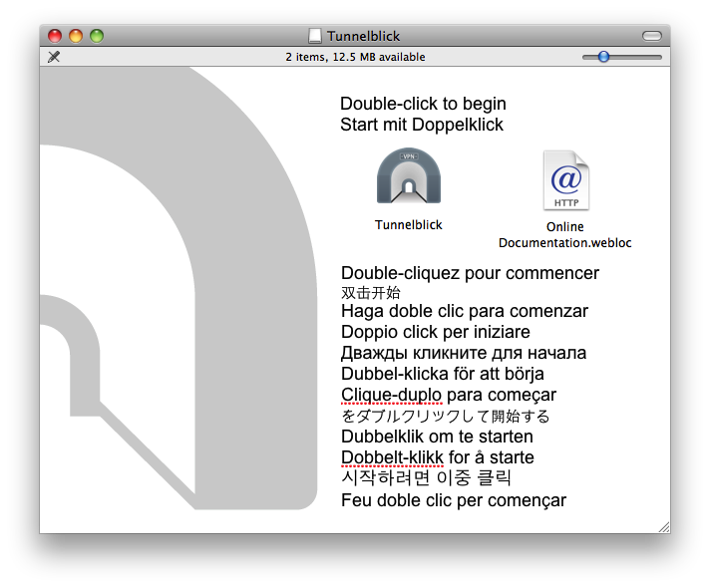710x588 pixels.
Task: Select the Tunnelblick application icon
Action: [409, 176]
